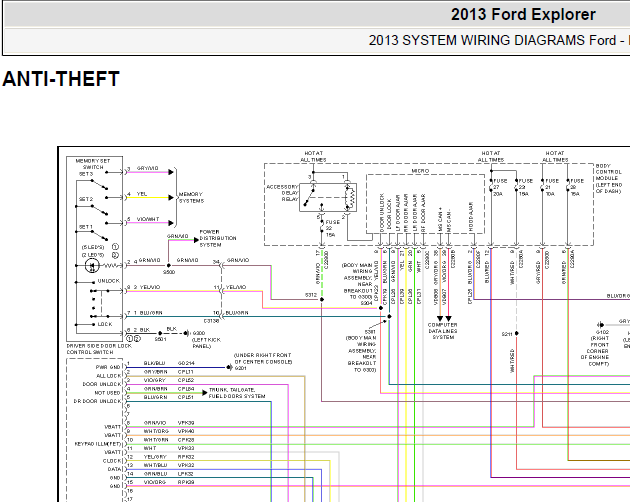The height and width of the screenshot is (502, 630).
Task: Click the 'LPK32' circuit code
Action: pos(186,474)
